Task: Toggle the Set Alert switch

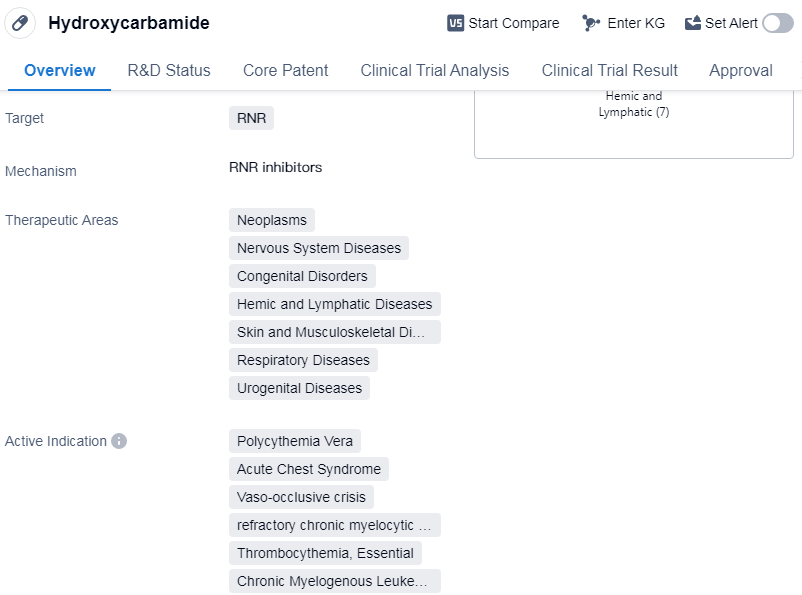Action: 777,23
